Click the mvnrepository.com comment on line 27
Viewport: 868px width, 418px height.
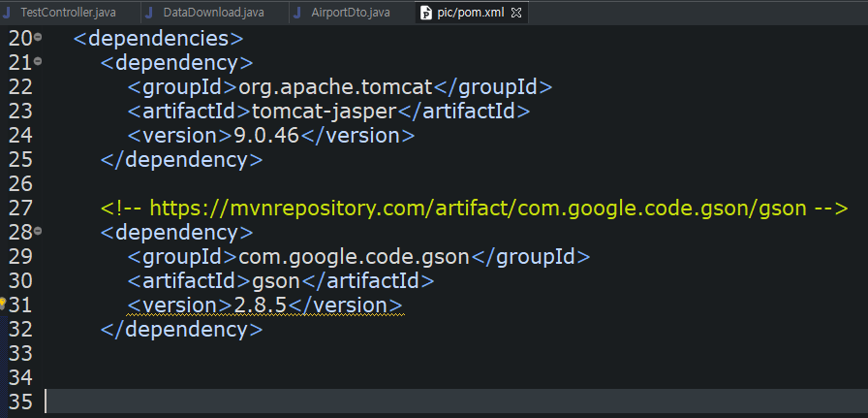point(475,209)
